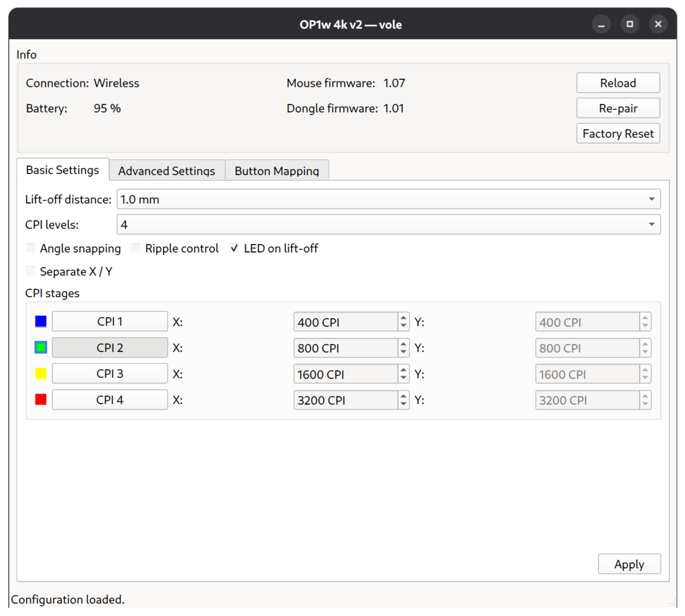The width and height of the screenshot is (685, 616).
Task: Click the Dongle firmware 1.01 value
Action: click(394, 108)
